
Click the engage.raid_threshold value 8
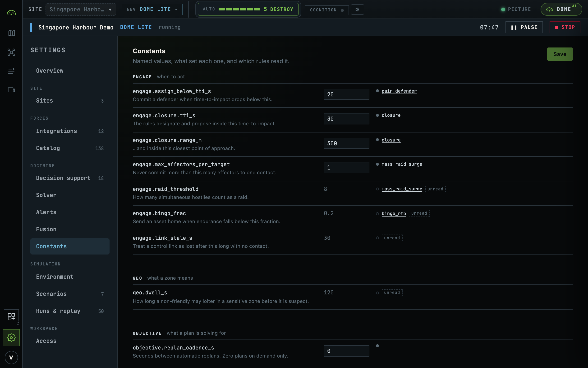325,189
